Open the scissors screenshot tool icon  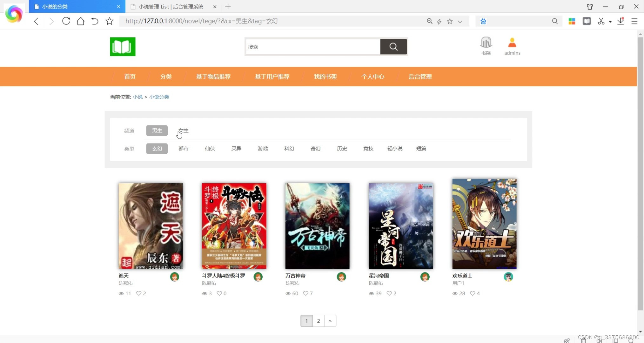click(601, 21)
